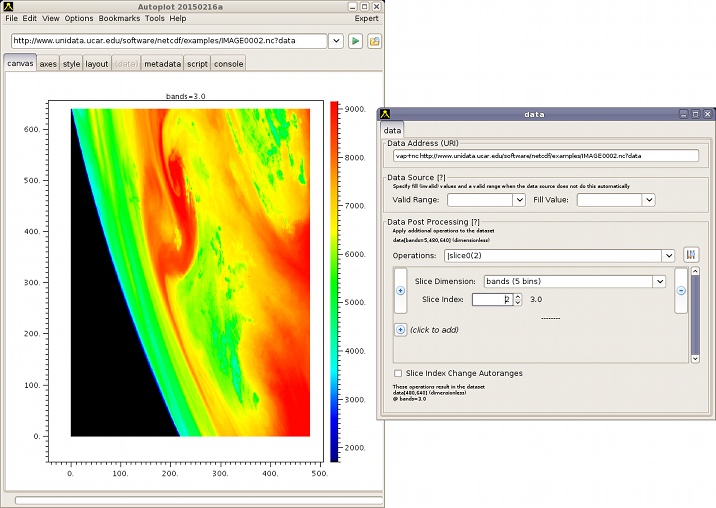
Task: Click into the Slice Index value field
Action: 491,299
